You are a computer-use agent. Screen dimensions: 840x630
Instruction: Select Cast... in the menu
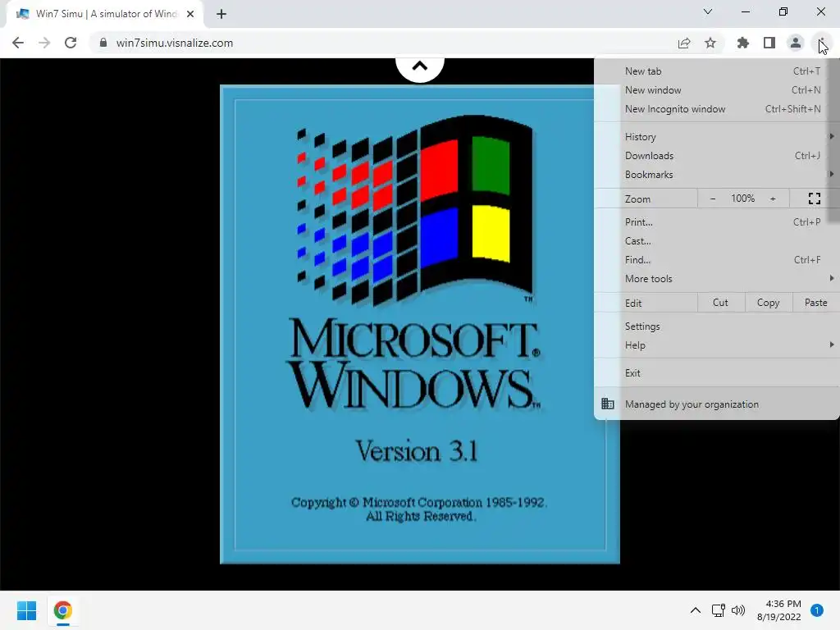(717, 241)
